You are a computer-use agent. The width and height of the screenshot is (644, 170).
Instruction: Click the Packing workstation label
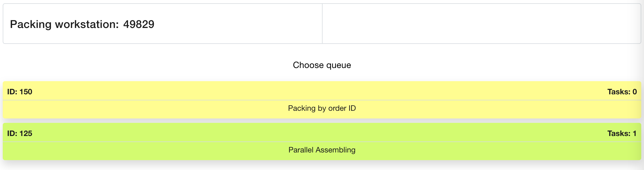coord(64,24)
